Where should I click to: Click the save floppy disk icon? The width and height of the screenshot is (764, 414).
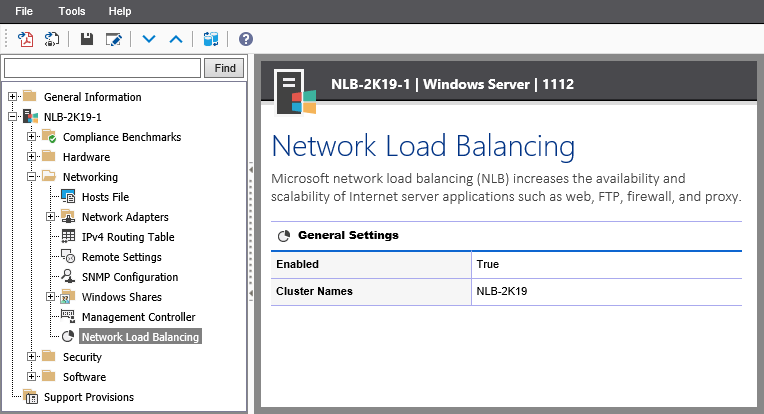(87, 39)
